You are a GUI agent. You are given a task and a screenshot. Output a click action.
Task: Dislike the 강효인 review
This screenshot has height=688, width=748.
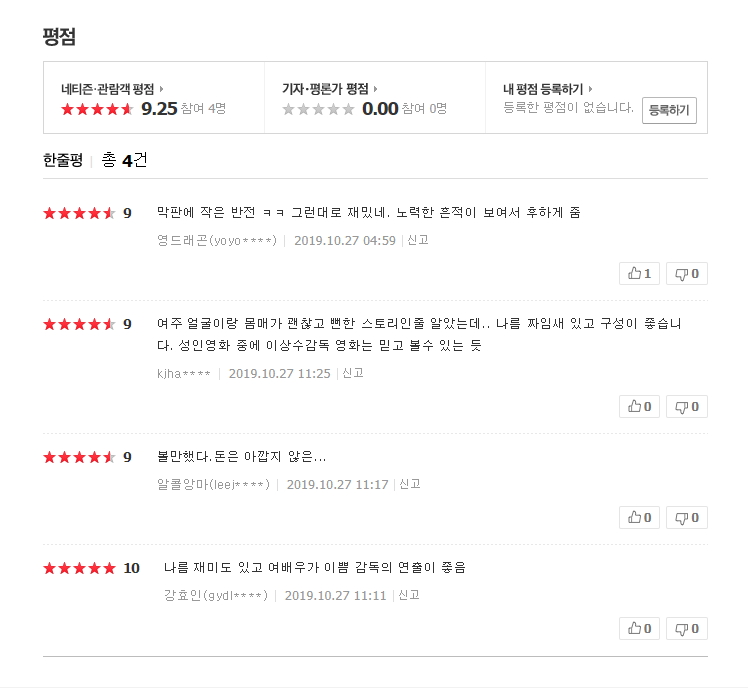[x=686, y=628]
